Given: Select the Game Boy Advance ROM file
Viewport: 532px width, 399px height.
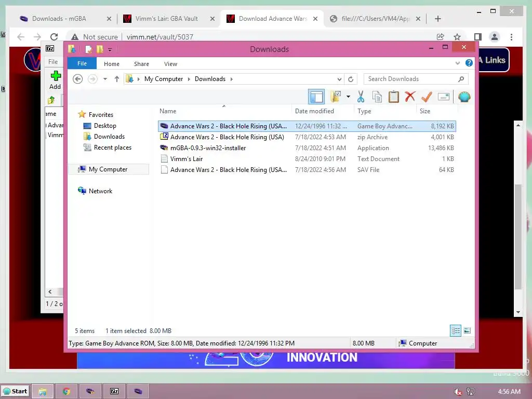Looking at the screenshot, I should click(307, 126).
